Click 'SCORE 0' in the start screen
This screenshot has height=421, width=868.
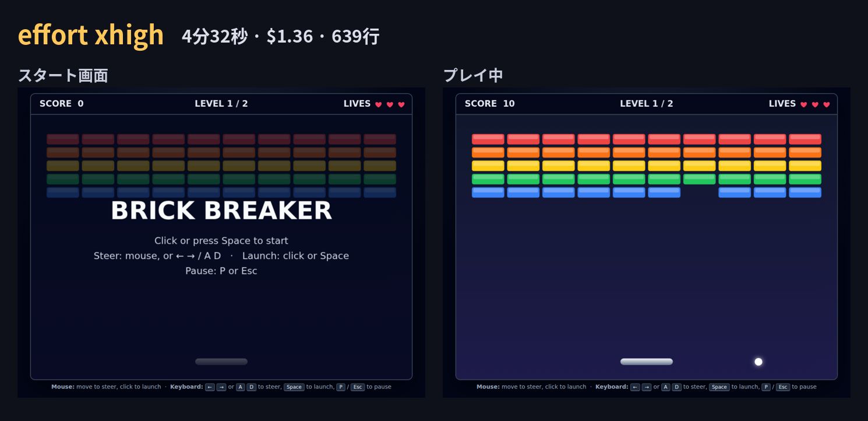click(62, 104)
